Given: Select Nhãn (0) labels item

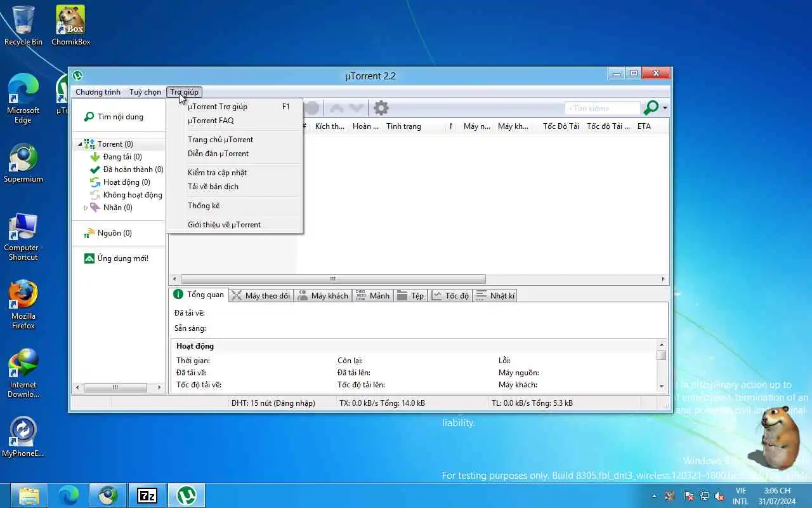Looking at the screenshot, I should [x=111, y=208].
